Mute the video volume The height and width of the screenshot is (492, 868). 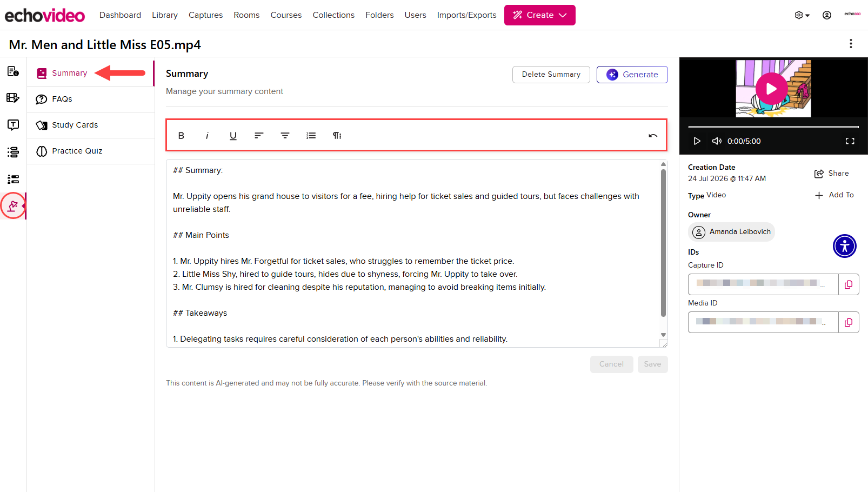coord(717,141)
